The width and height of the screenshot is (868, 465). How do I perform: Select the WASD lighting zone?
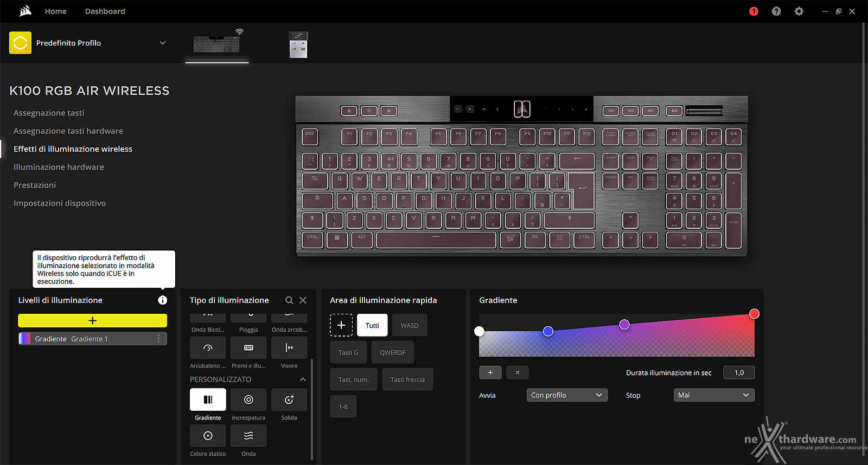410,325
